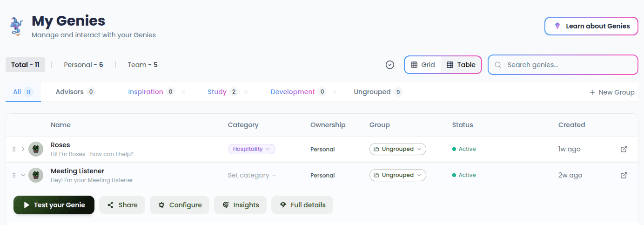
Task: Click the Active status for Roses
Action: (464, 149)
